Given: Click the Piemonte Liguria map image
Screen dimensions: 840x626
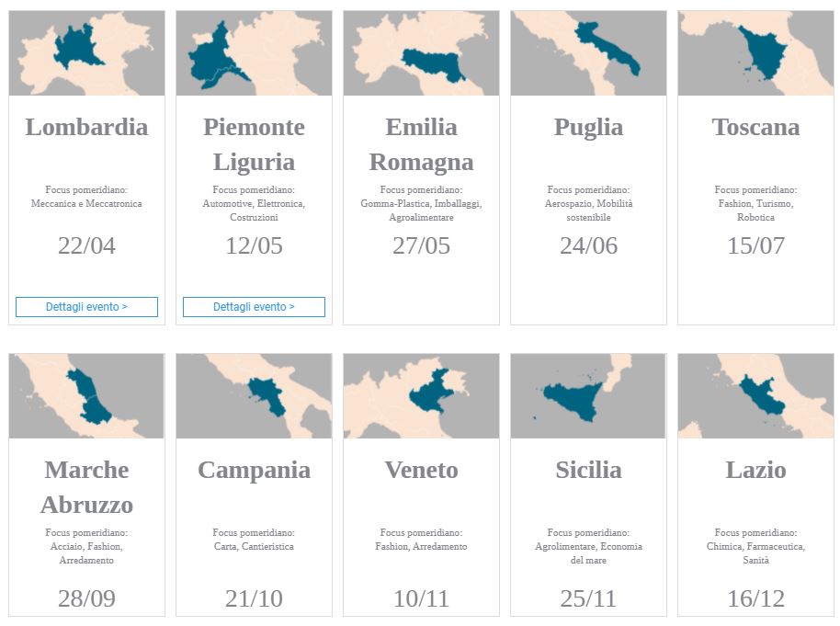Looking at the screenshot, I should (x=254, y=53).
